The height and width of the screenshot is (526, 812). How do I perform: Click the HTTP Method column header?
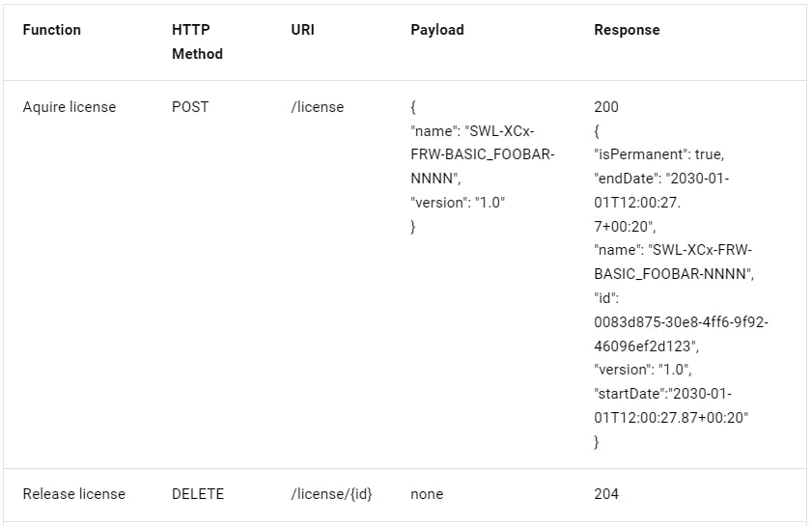pyautogui.click(x=197, y=42)
